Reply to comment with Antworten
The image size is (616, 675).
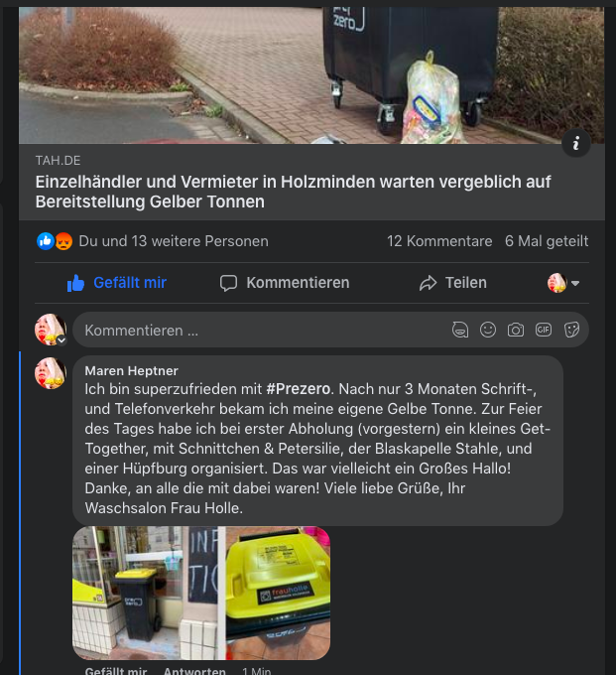coord(194,671)
